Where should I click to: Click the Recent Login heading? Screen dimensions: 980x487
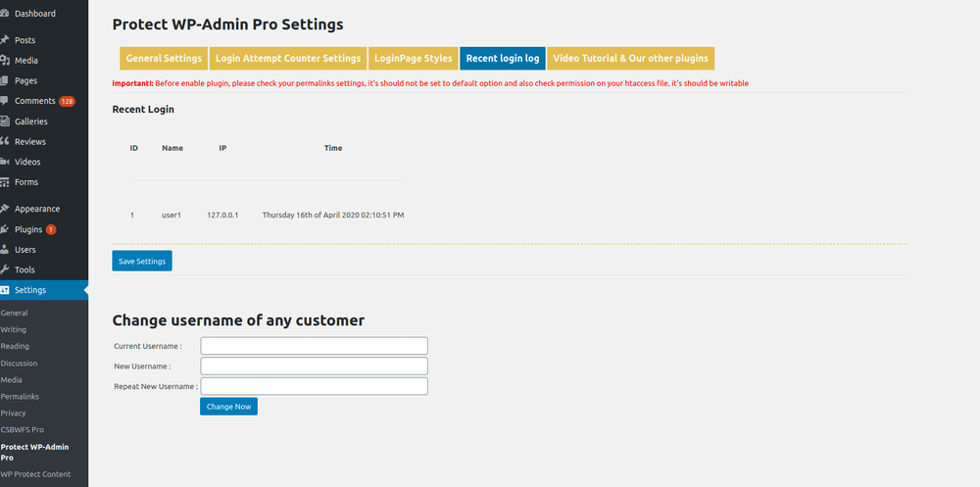143,109
